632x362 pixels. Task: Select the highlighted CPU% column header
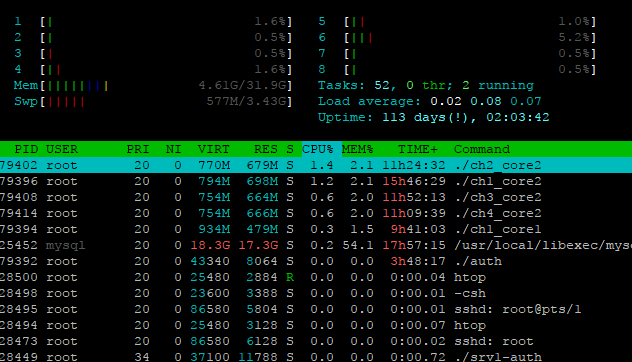coord(322,149)
